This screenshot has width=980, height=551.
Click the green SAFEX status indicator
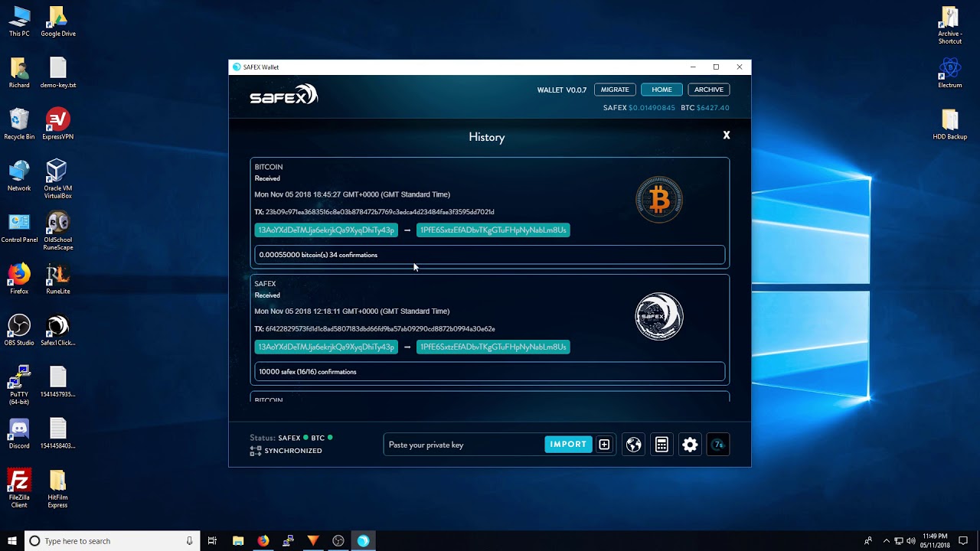(305, 438)
